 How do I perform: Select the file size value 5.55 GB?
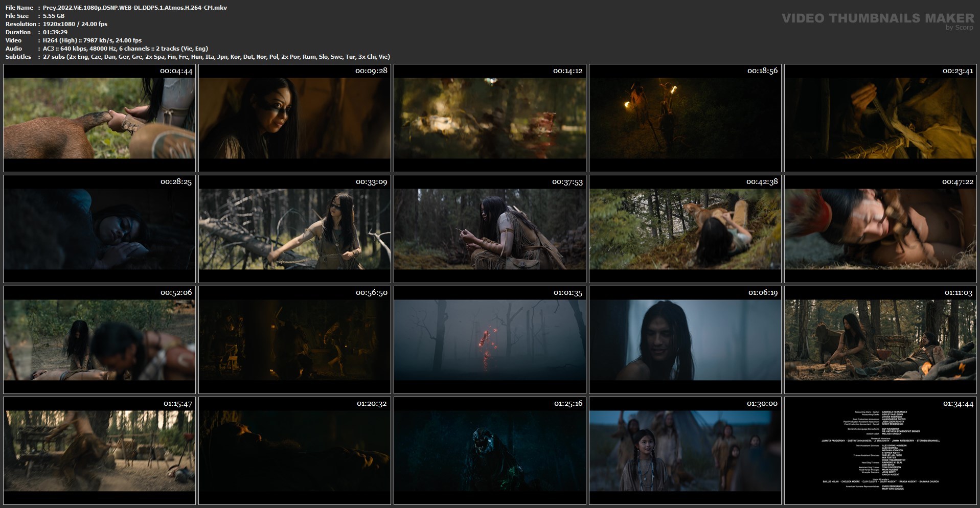pyautogui.click(x=54, y=16)
